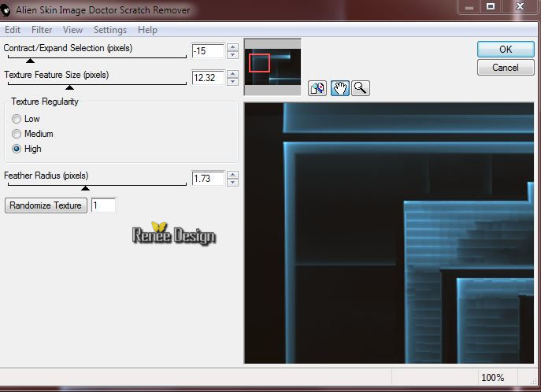Decrease Feather Radius with down arrow
Viewport: 541px width, 392px height.
[233, 183]
